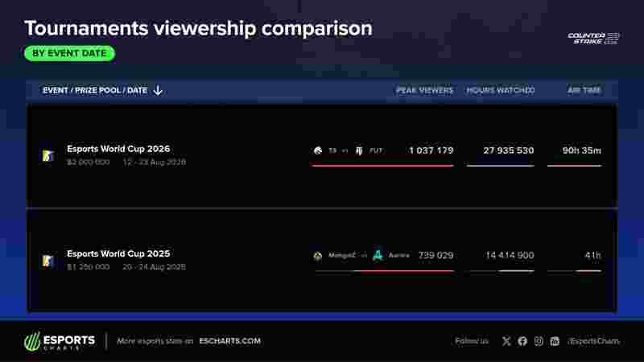Click the Esports World Cup 2025 title
Viewport: 644px width, 362px height.
click(x=118, y=253)
